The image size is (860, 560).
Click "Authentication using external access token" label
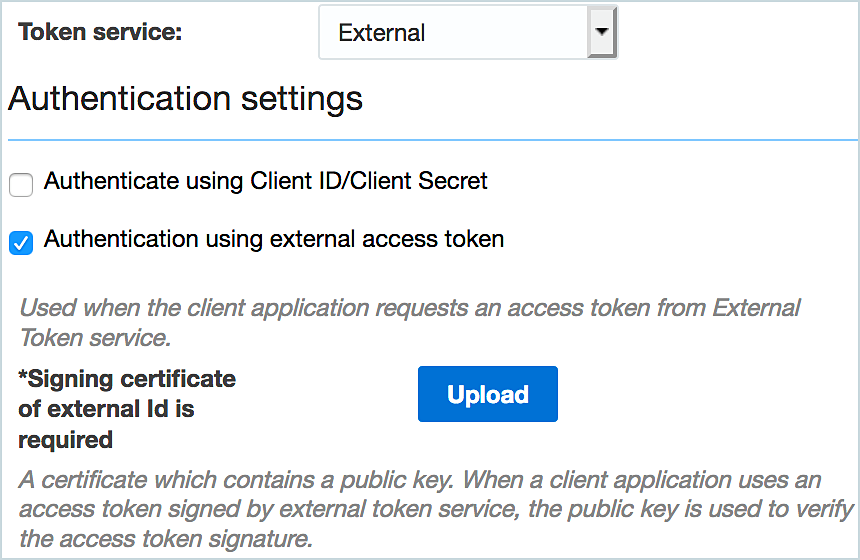274,239
